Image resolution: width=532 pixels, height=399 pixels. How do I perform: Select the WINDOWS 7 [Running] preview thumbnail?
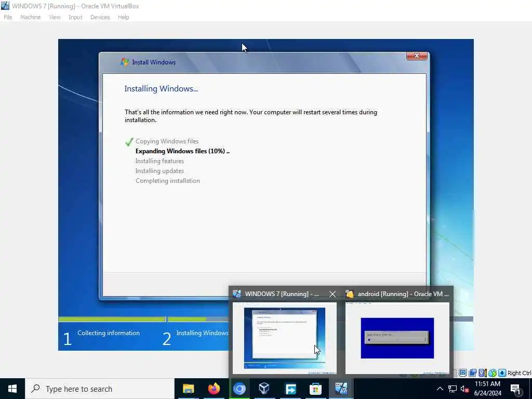pos(284,338)
